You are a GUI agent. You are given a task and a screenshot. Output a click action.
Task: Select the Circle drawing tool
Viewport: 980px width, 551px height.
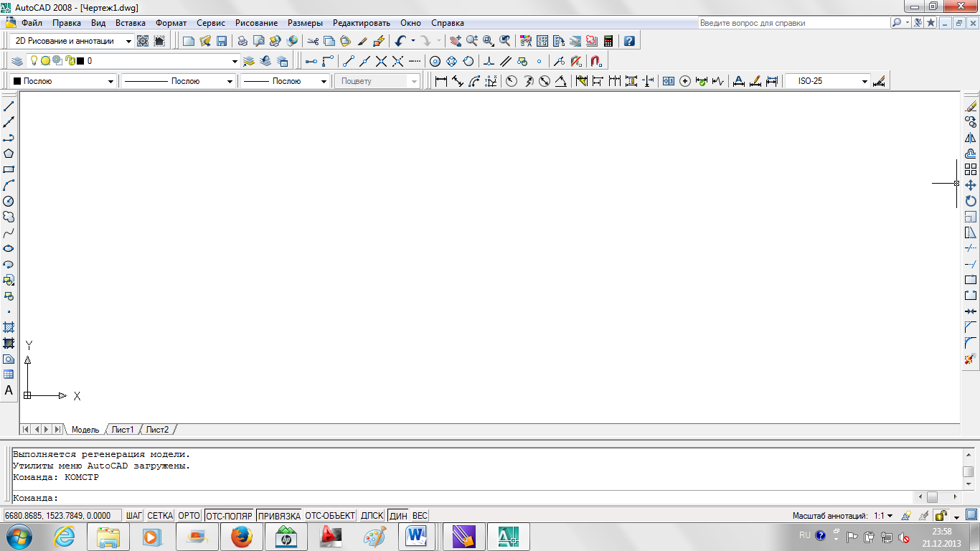click(9, 201)
